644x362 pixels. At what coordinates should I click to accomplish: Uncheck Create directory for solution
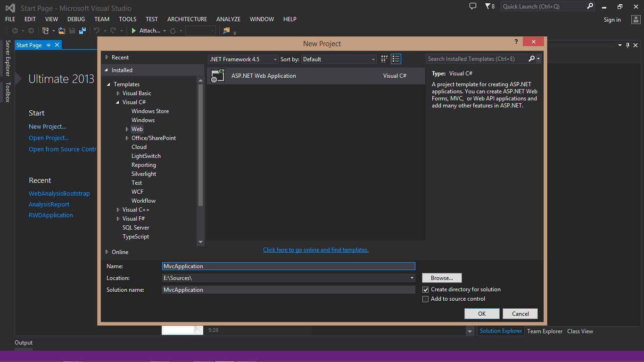pyautogui.click(x=426, y=289)
